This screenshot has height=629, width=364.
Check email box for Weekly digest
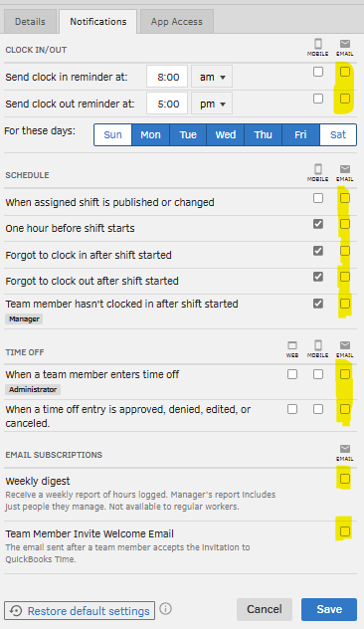345,479
